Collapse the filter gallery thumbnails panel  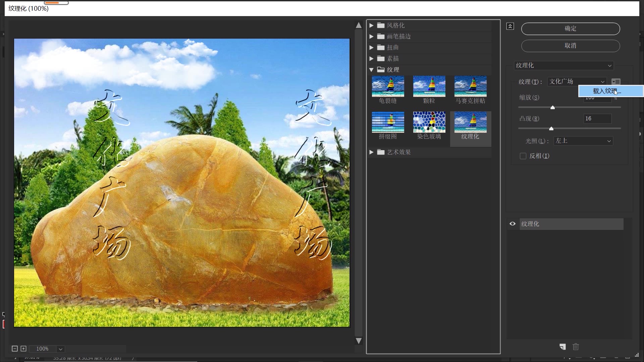click(510, 26)
